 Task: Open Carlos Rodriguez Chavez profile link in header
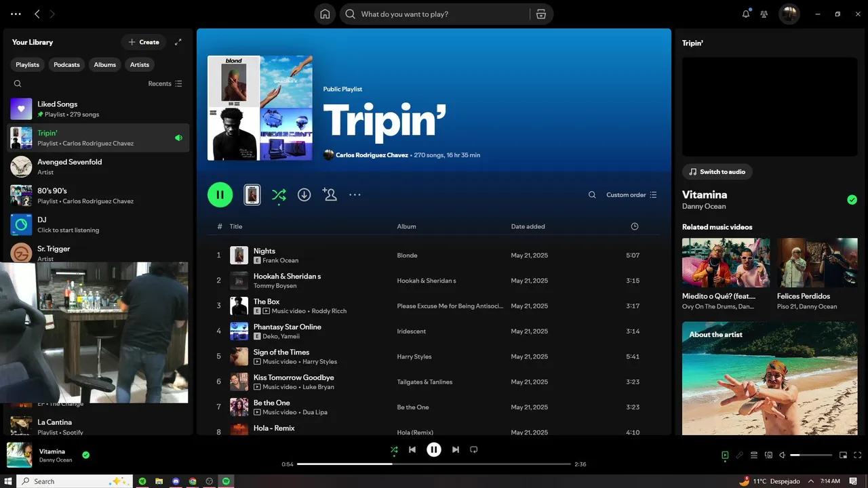tap(372, 155)
